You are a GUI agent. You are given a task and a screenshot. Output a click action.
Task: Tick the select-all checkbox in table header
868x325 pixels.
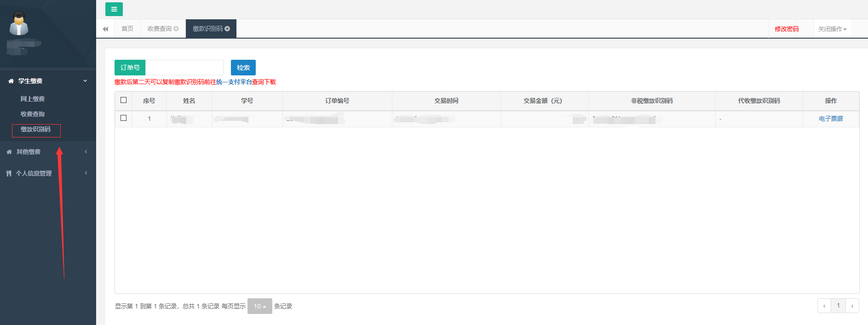tap(123, 100)
